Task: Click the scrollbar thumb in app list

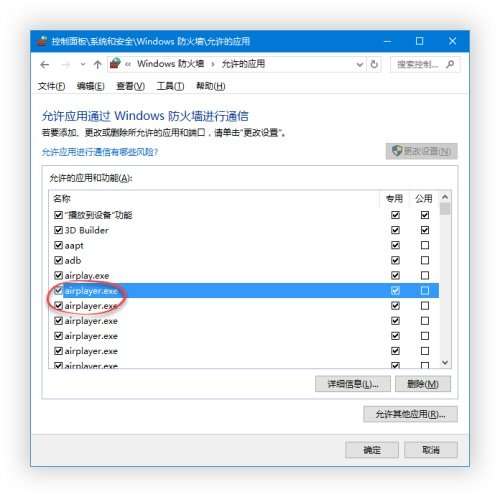Action: 445,209
